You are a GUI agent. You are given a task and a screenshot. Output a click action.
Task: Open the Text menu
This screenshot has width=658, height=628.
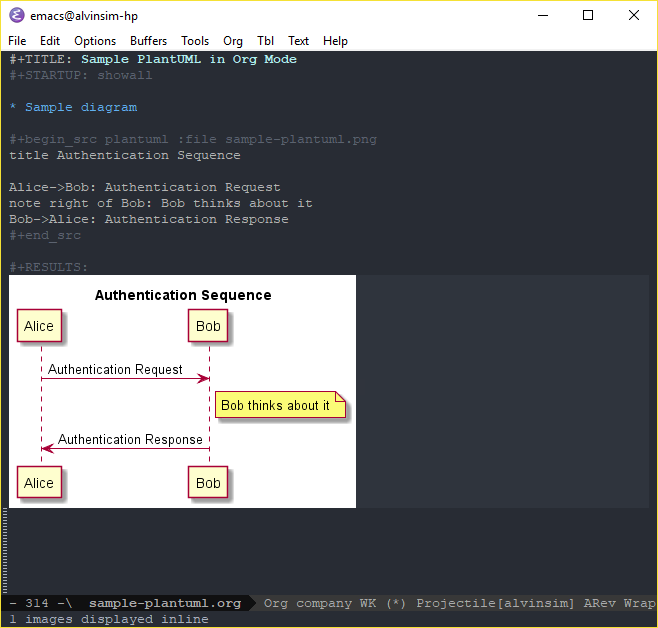(x=298, y=41)
